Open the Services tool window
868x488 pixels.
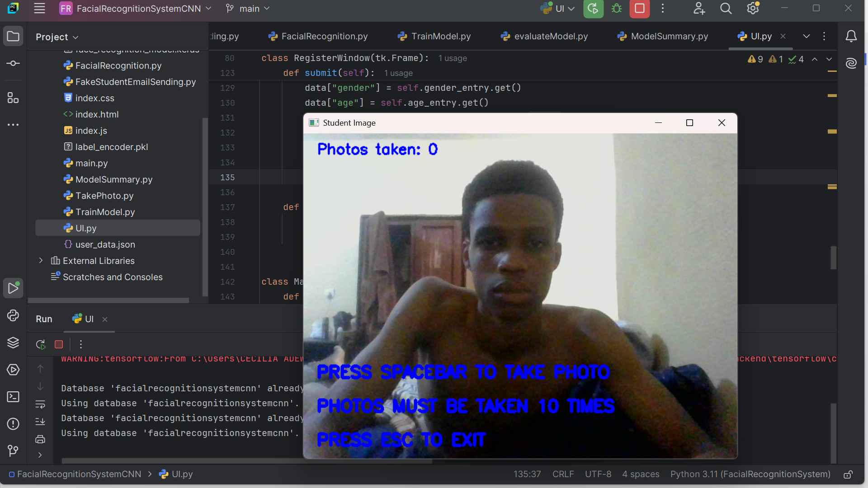coord(13,370)
